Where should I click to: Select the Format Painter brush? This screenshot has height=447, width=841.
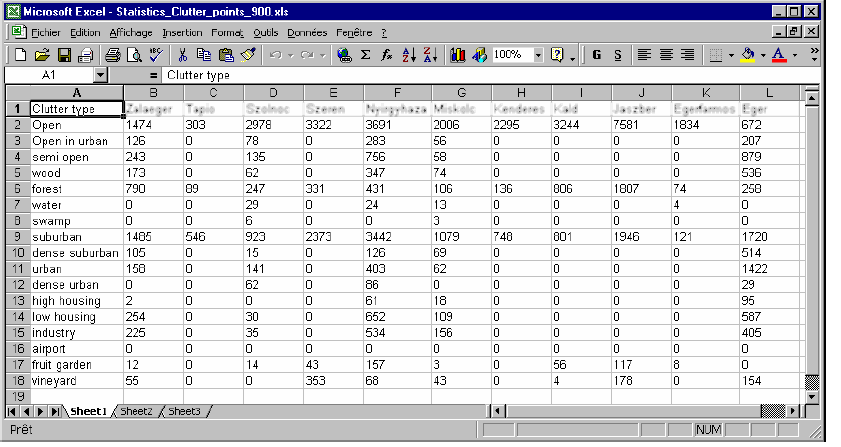point(247,54)
